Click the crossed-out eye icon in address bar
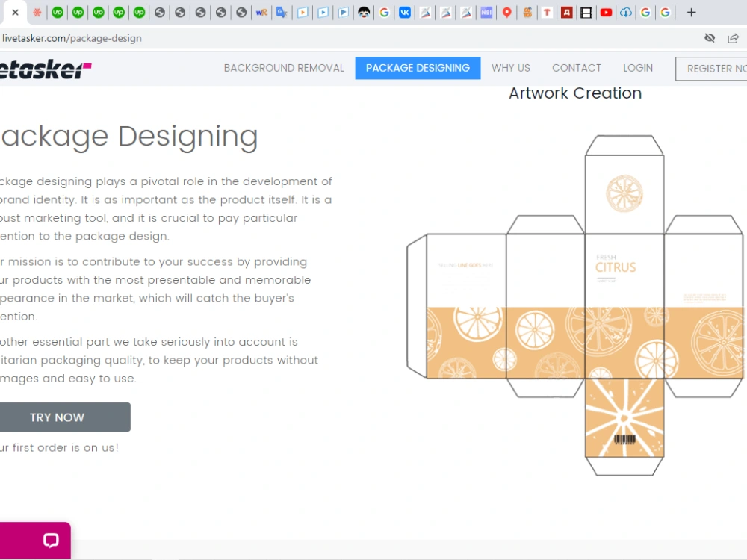 [x=710, y=38]
